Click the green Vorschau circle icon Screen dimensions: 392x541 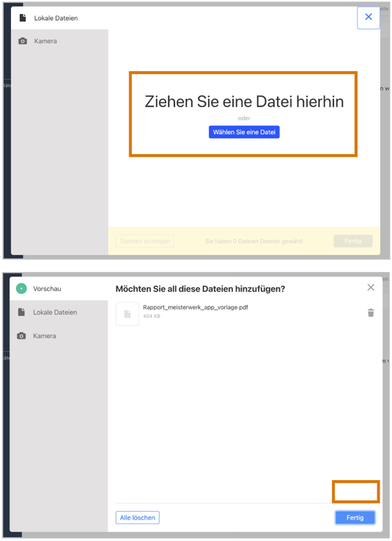click(21, 288)
